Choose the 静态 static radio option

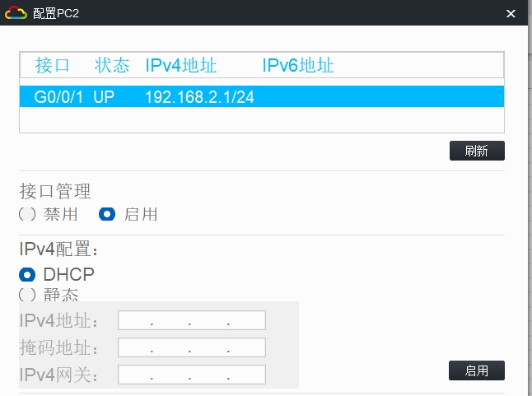[x=27, y=295]
